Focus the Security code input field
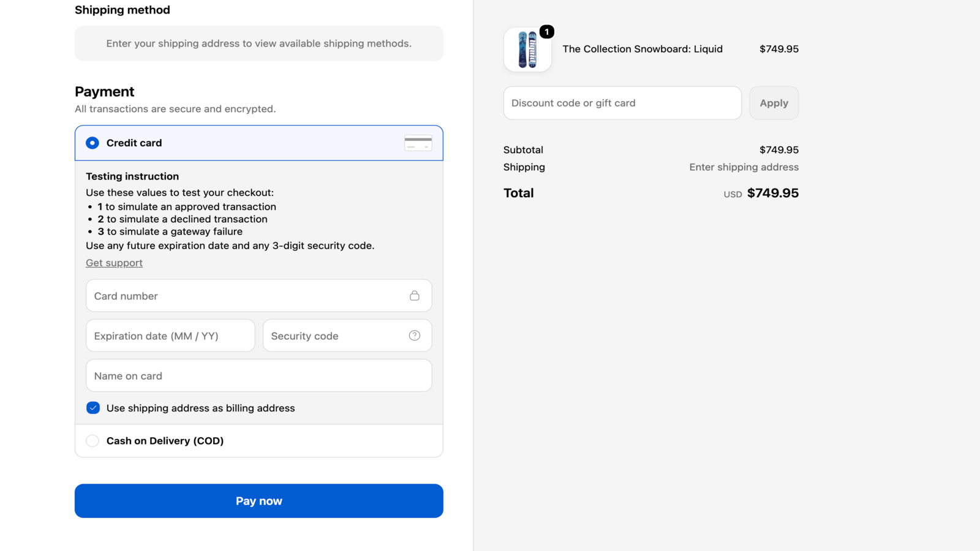980x551 pixels. (x=347, y=335)
